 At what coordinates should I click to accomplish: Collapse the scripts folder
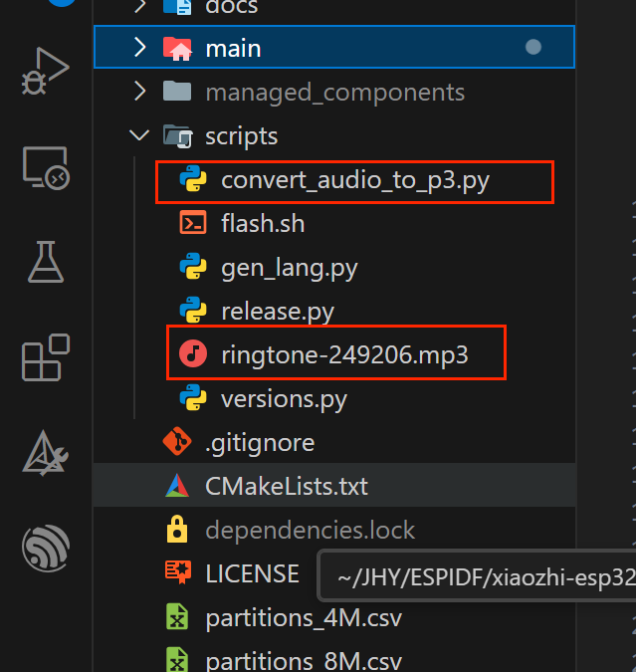click(x=140, y=135)
